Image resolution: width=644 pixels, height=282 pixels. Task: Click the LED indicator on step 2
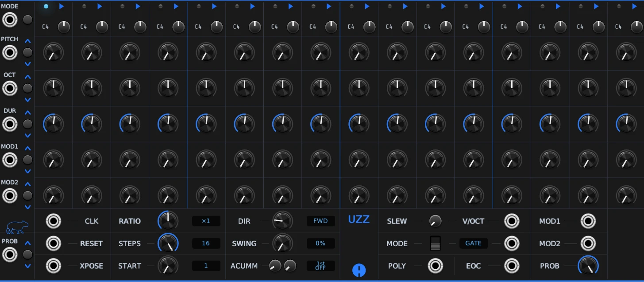click(x=84, y=6)
